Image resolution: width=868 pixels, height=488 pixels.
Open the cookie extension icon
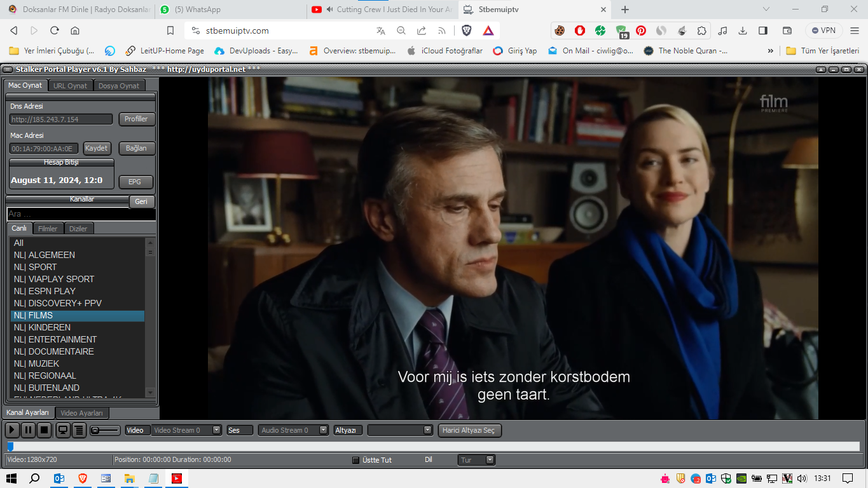pyautogui.click(x=560, y=30)
